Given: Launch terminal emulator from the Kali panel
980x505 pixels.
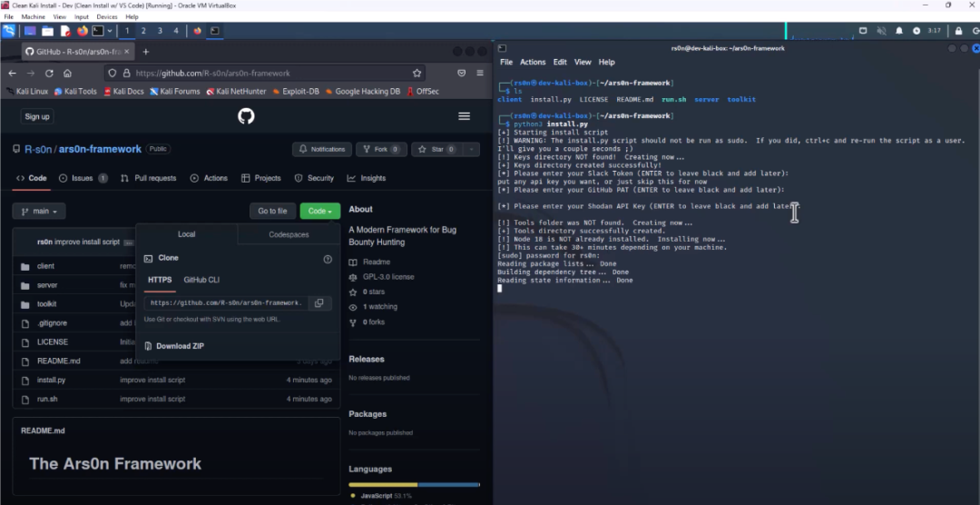Looking at the screenshot, I should click(97, 31).
